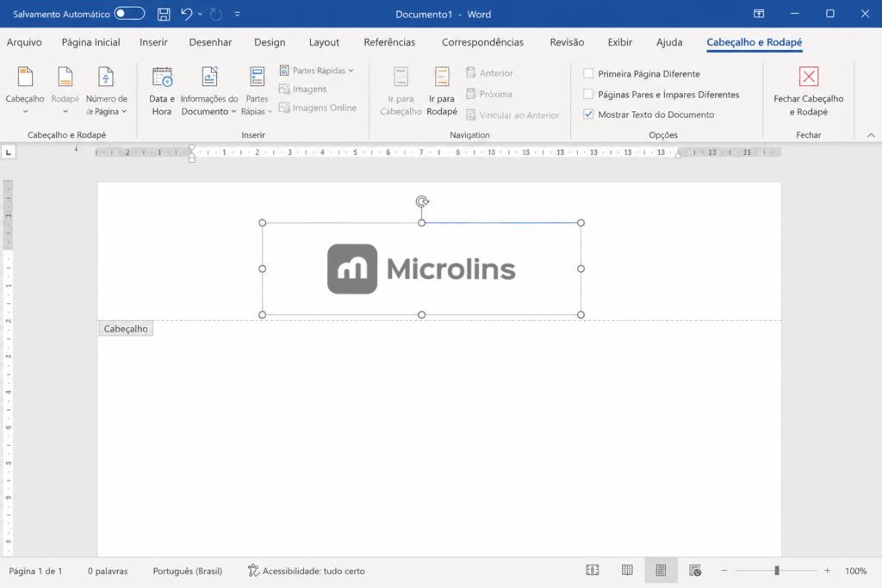Screen dimensions: 882x588
Task: Switch to Web Layout view
Action: tap(695, 571)
